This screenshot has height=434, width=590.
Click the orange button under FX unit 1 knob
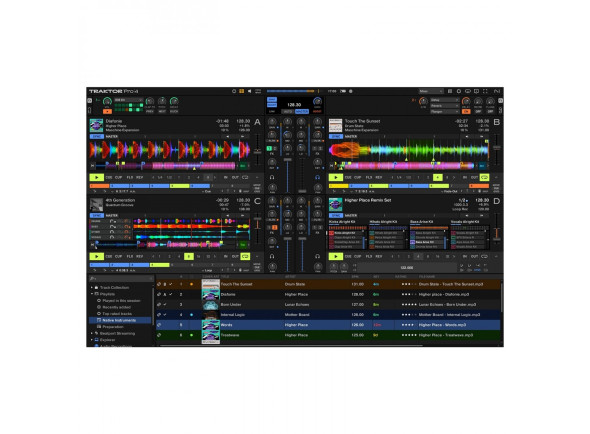(107, 111)
